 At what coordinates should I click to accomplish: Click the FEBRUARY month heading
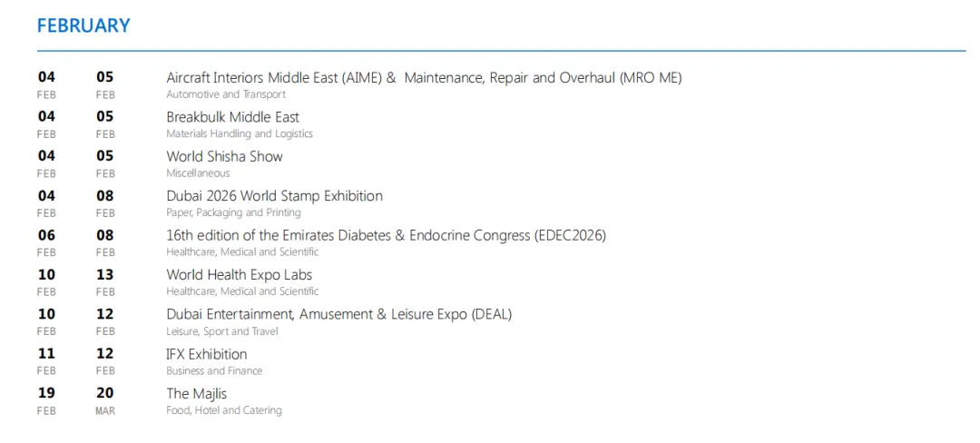tap(83, 25)
